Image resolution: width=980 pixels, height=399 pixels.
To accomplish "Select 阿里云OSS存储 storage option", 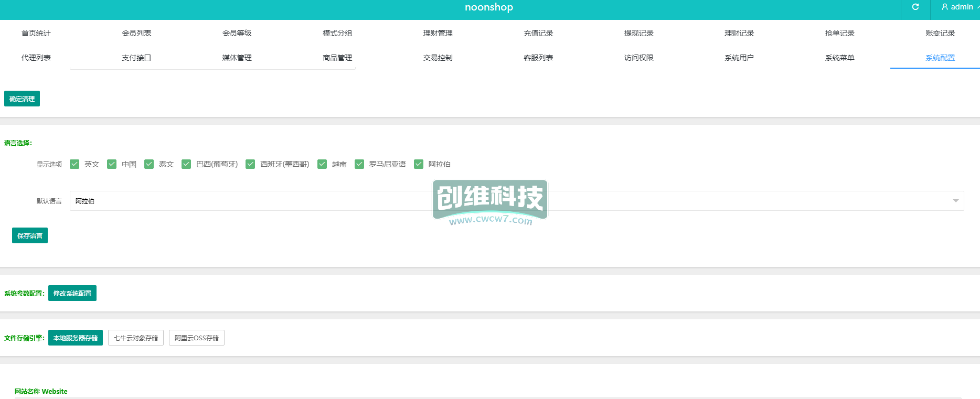I will pos(197,338).
